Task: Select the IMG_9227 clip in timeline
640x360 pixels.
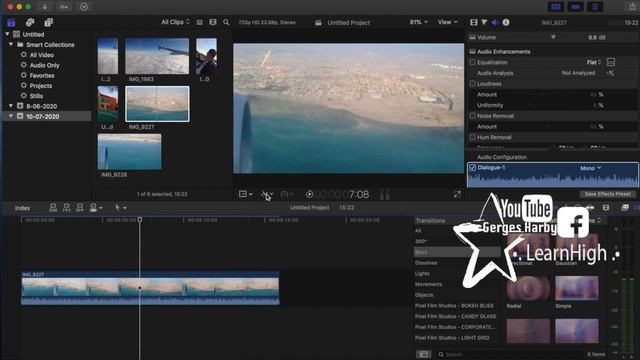Action: click(x=150, y=288)
